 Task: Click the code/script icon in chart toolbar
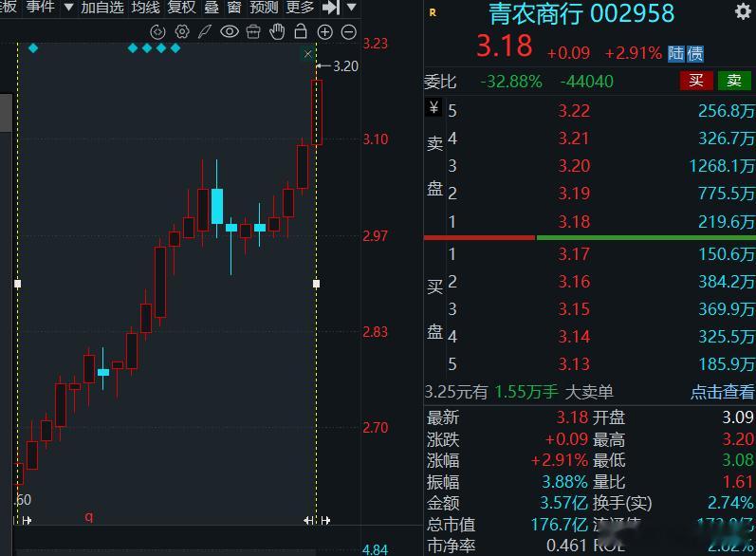157,32
